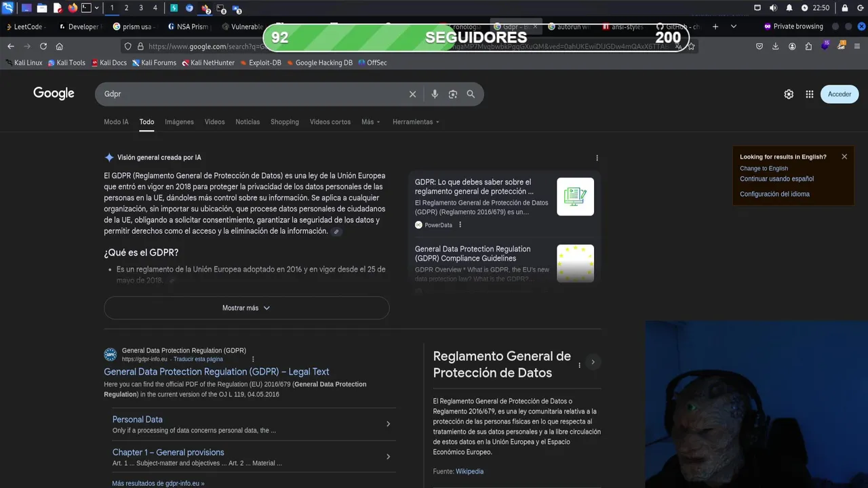Open the NSA Prism browser tab
The height and width of the screenshot is (488, 868).
pos(189,26)
